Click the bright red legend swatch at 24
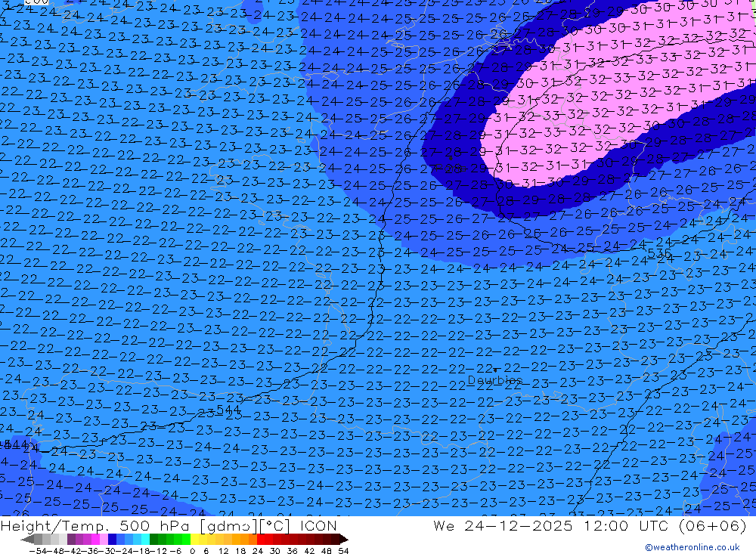This screenshot has height=554, width=756. tap(261, 539)
